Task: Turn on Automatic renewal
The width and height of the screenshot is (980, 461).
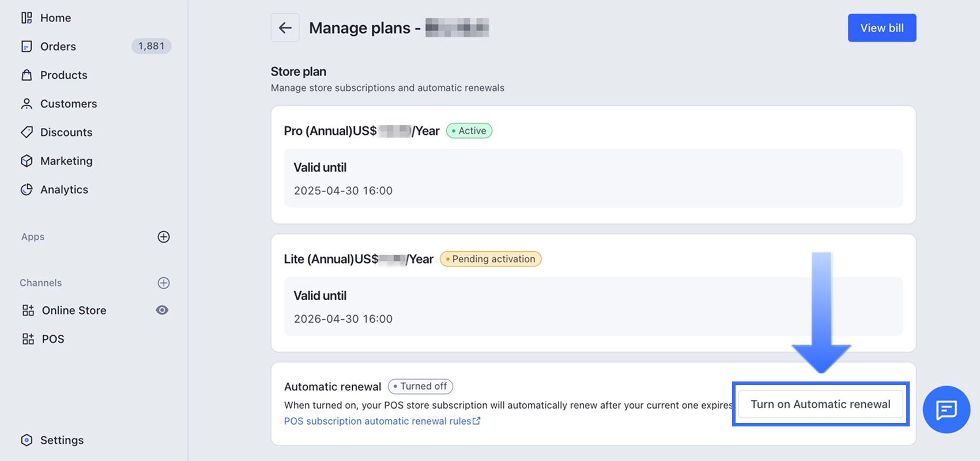Action: 820,405
